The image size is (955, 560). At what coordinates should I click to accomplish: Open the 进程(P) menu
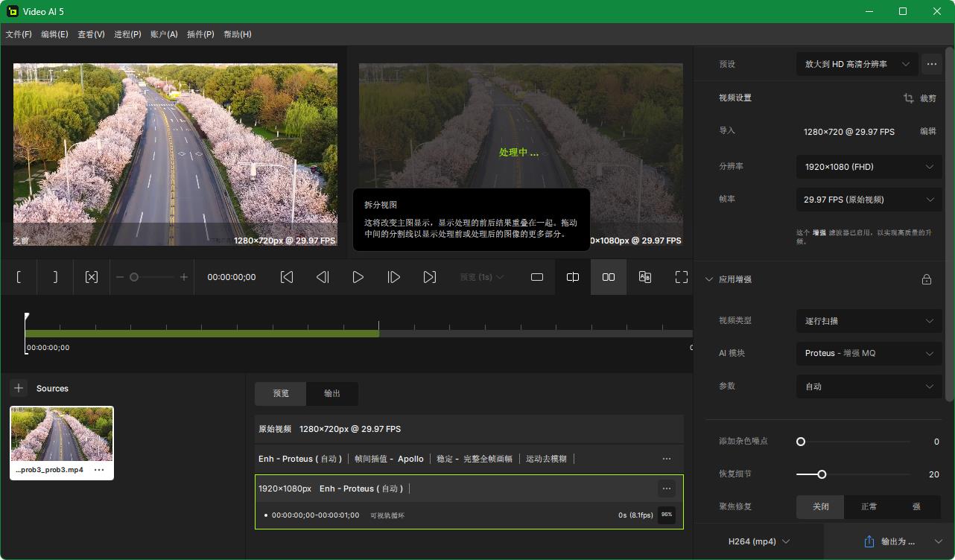pos(127,34)
